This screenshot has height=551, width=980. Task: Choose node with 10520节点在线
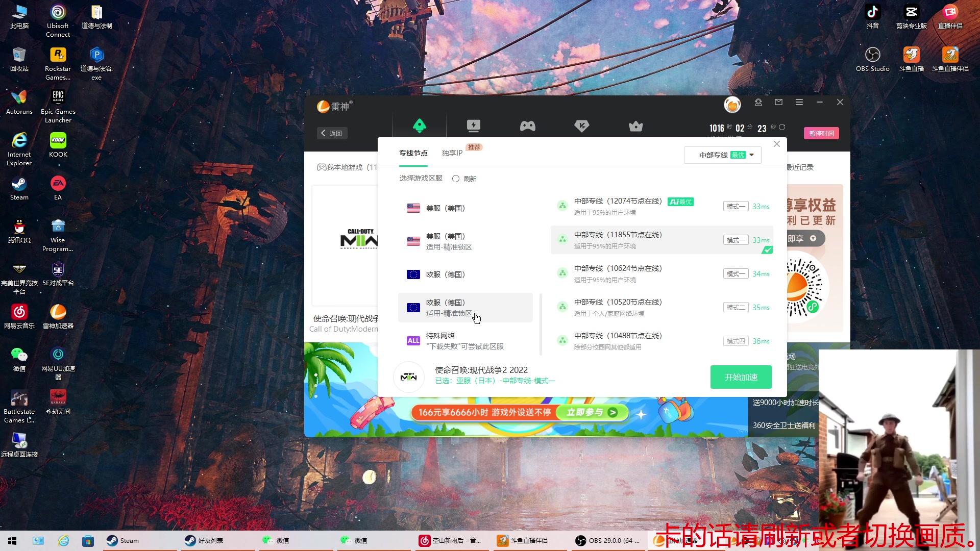pyautogui.click(x=662, y=307)
